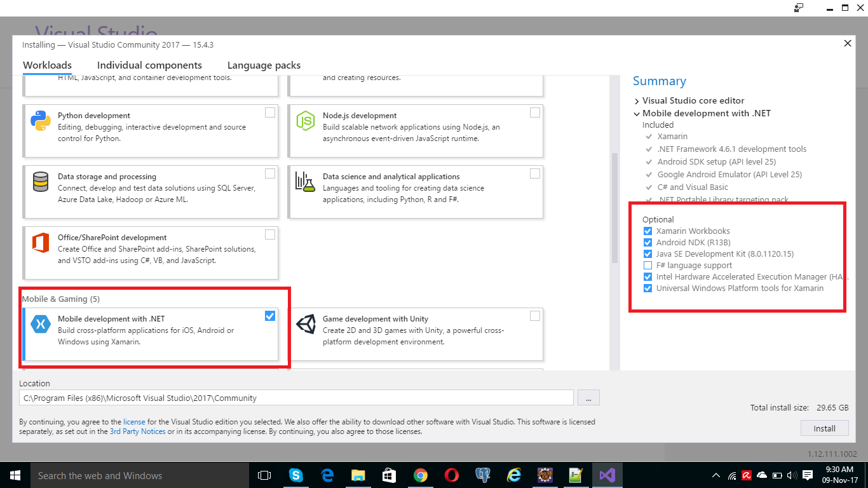Viewport: 868px width, 488px height.
Task: Switch to Individual components tab
Action: (x=149, y=65)
